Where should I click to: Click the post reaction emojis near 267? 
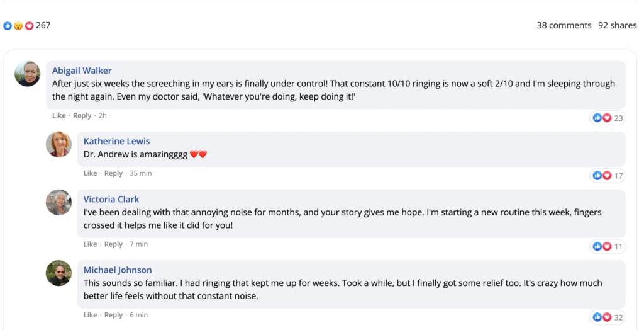(18, 26)
